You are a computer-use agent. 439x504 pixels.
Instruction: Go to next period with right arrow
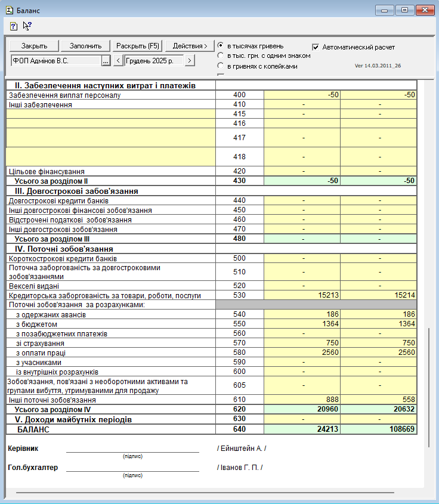190,61
